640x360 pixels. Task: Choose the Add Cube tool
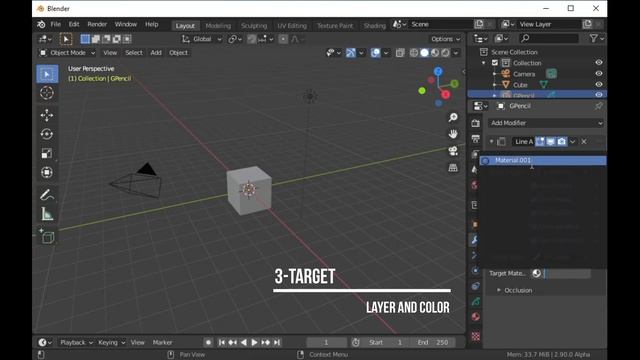47,237
